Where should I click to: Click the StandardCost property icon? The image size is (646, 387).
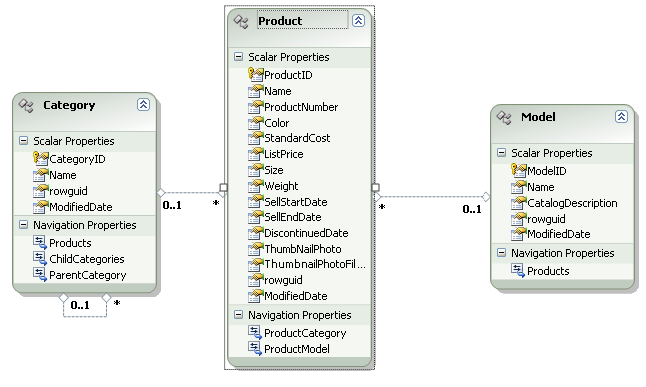tap(255, 138)
